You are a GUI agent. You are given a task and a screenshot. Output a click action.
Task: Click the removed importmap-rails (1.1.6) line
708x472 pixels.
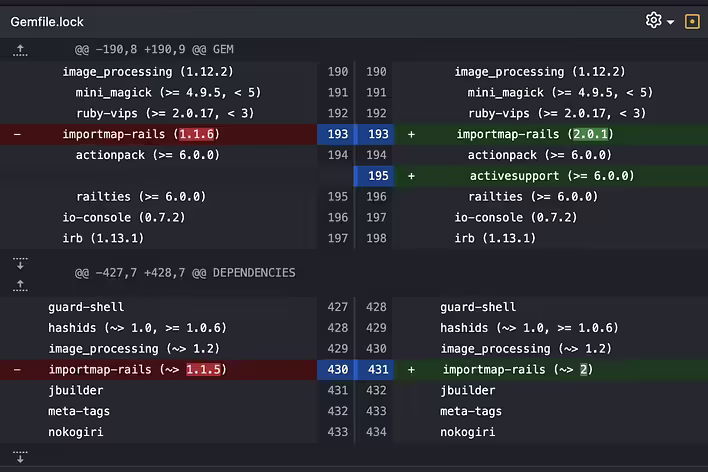[x=140, y=134]
